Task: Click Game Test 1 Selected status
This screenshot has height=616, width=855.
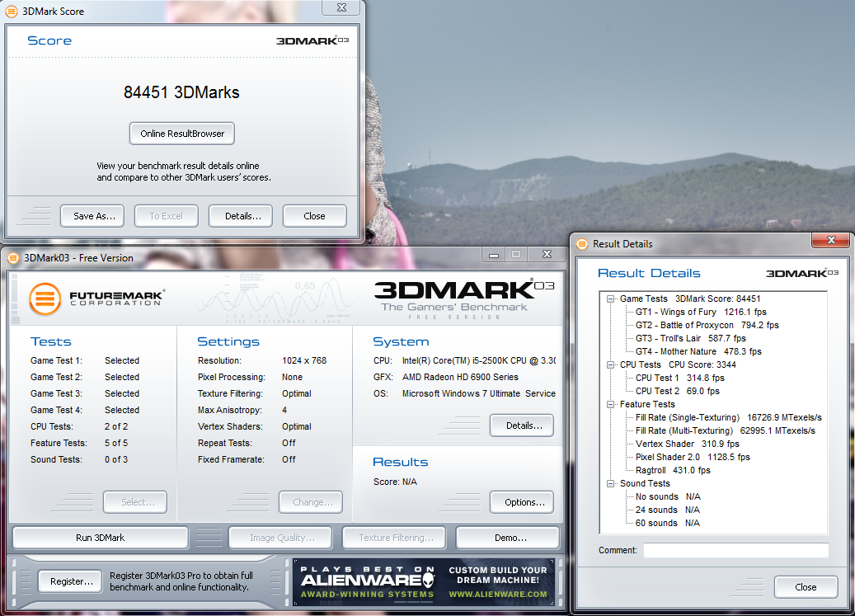Action: (122, 360)
